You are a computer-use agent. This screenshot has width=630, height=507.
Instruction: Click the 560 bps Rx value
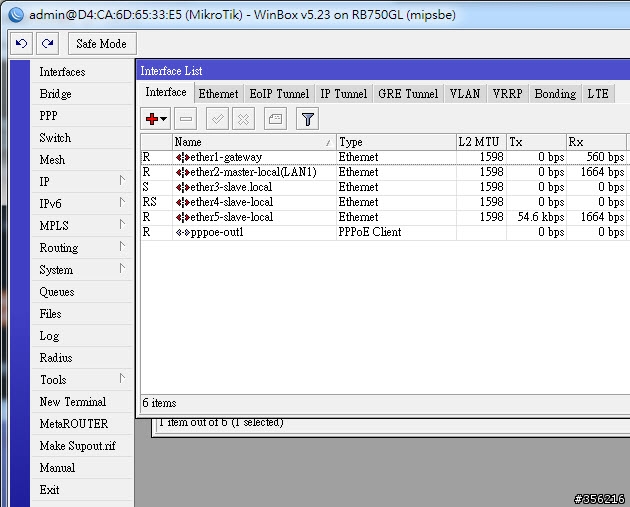[605, 157]
